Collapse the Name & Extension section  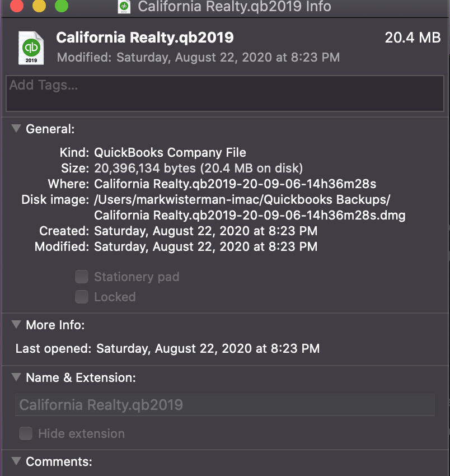pyautogui.click(x=16, y=377)
